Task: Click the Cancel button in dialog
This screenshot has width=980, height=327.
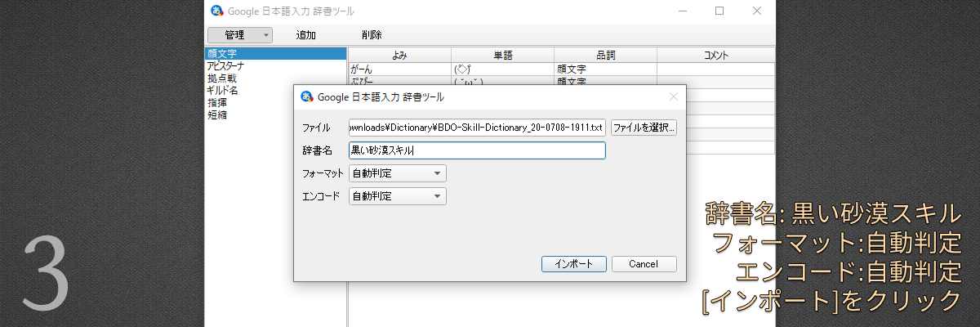Action: point(644,264)
